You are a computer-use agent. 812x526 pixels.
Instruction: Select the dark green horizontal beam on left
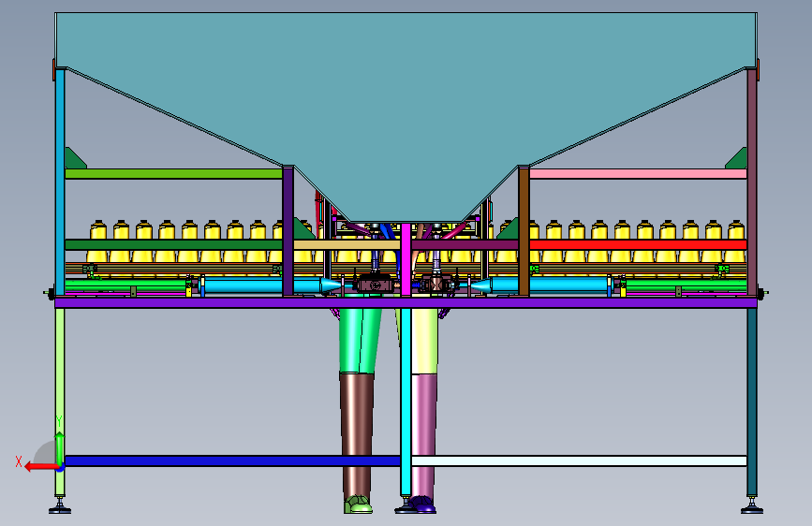[x=173, y=244]
